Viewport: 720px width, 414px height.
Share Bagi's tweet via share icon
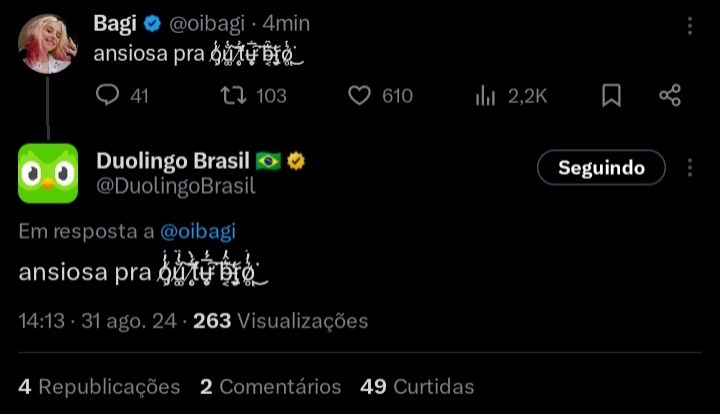(x=670, y=95)
